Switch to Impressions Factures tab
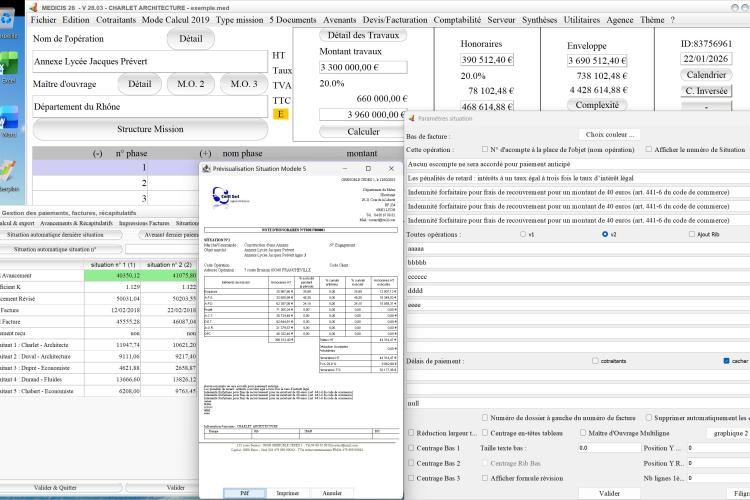The height and width of the screenshot is (500, 750). click(144, 223)
